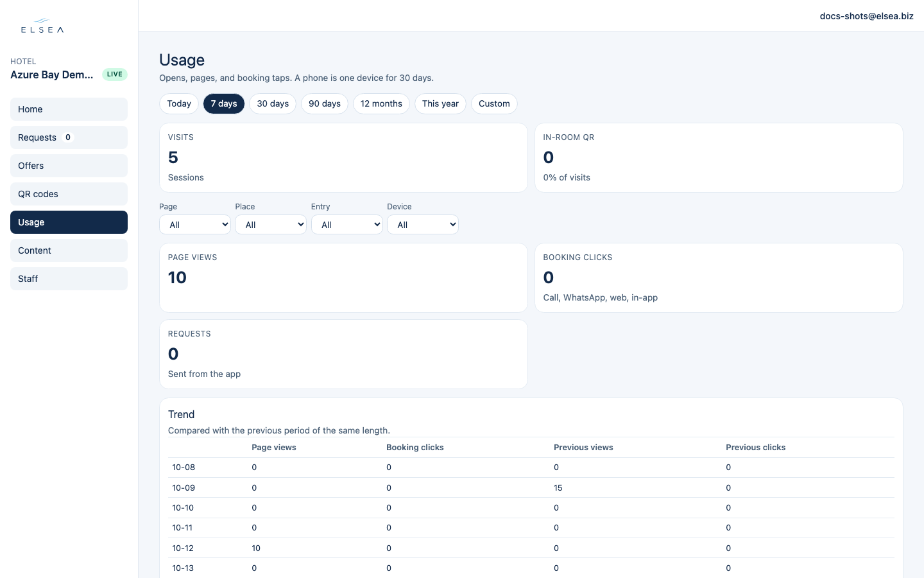Screen dimensions: 924x578
Task: Click the "0% of visits" text
Action: click(x=567, y=177)
